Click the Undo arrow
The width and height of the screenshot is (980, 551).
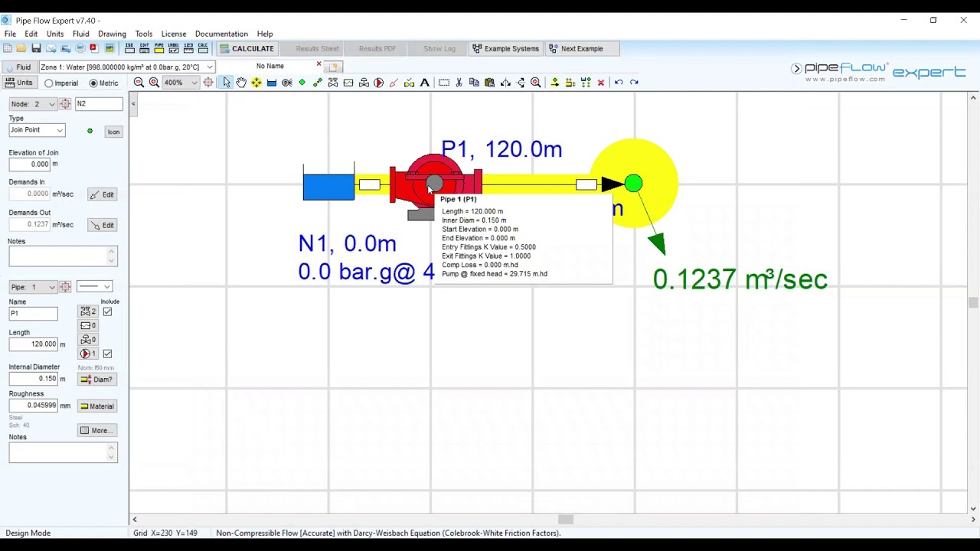coord(619,83)
